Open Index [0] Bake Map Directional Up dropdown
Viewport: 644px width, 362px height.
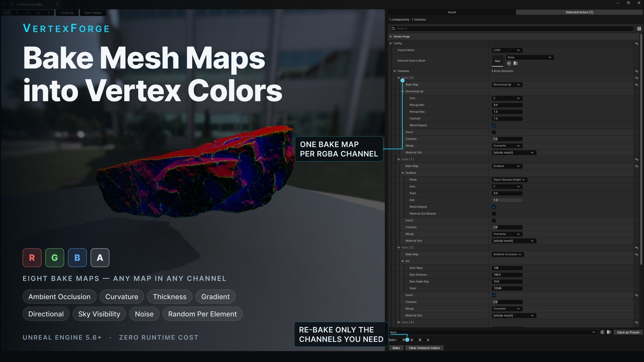click(x=507, y=84)
